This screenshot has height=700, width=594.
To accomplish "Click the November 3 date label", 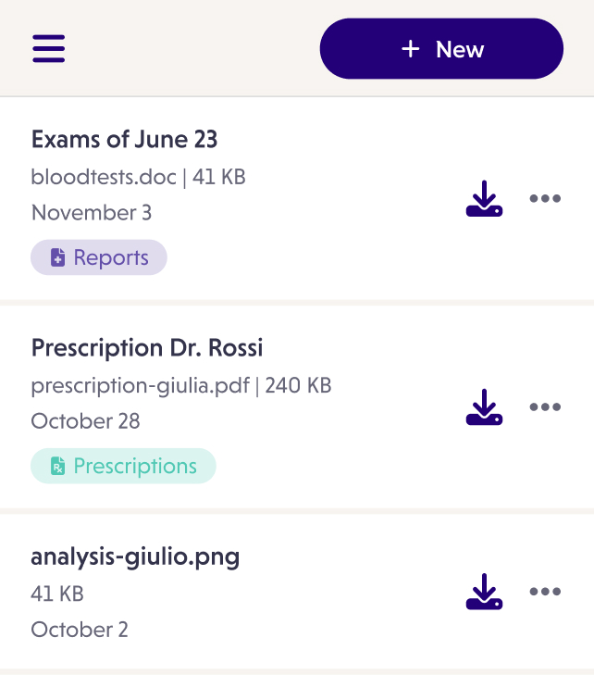I will (92, 212).
